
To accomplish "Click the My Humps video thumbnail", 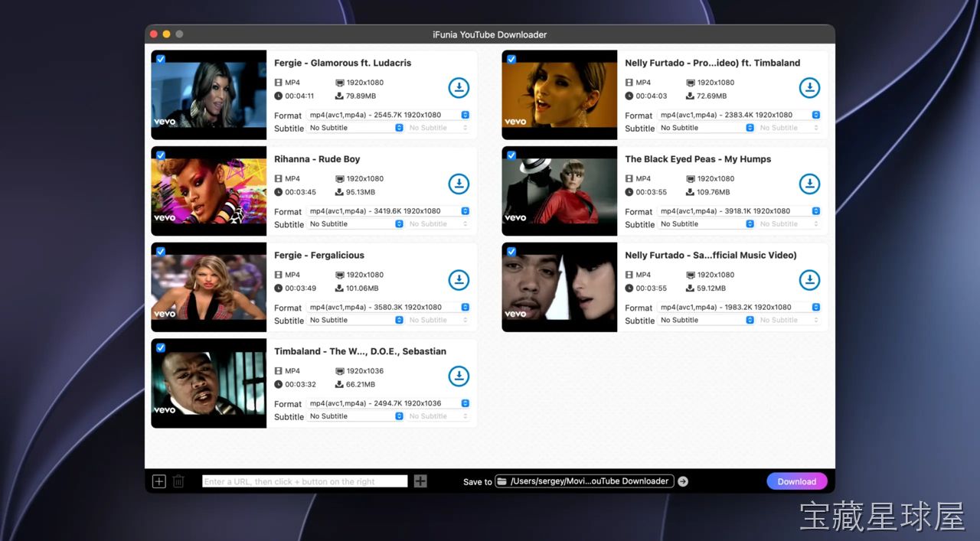I will pos(560,191).
